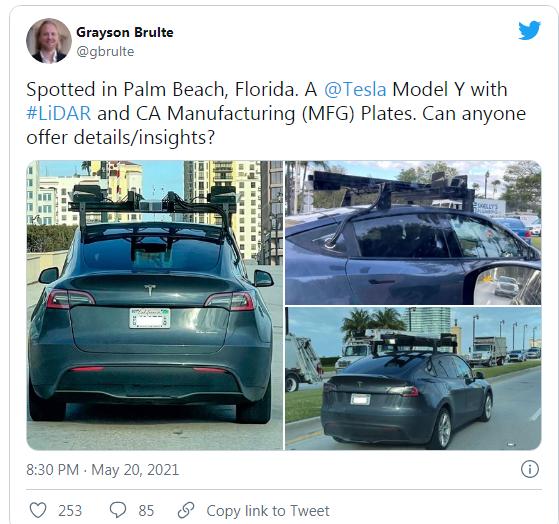Click the tweet body text
The width and height of the screenshot is (559, 524).
click(x=276, y=113)
